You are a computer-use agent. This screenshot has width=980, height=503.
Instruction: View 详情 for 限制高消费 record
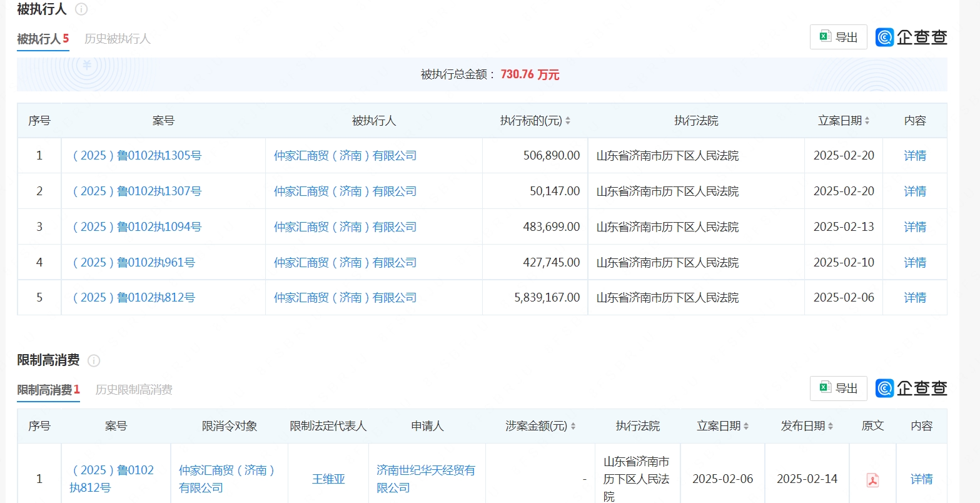(922, 479)
